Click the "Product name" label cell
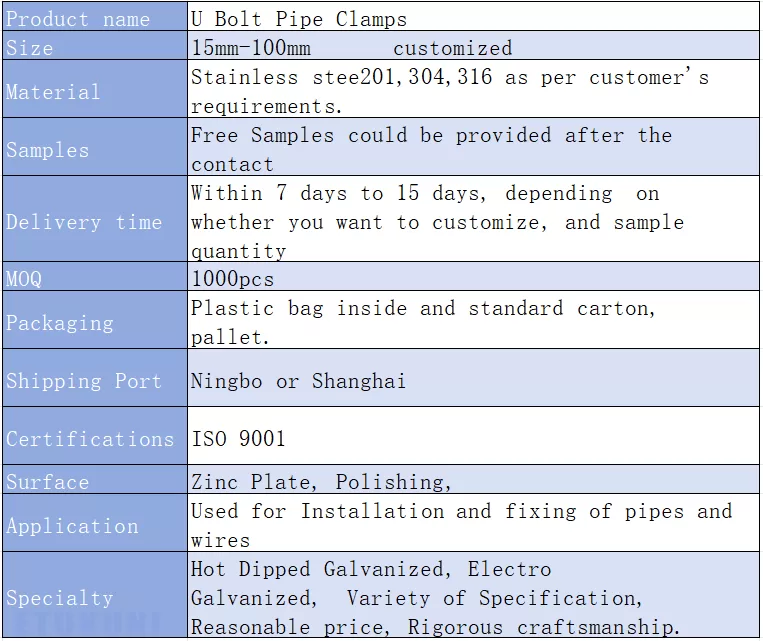Screen dimensions: 763x641 pyautogui.click(x=94, y=18)
